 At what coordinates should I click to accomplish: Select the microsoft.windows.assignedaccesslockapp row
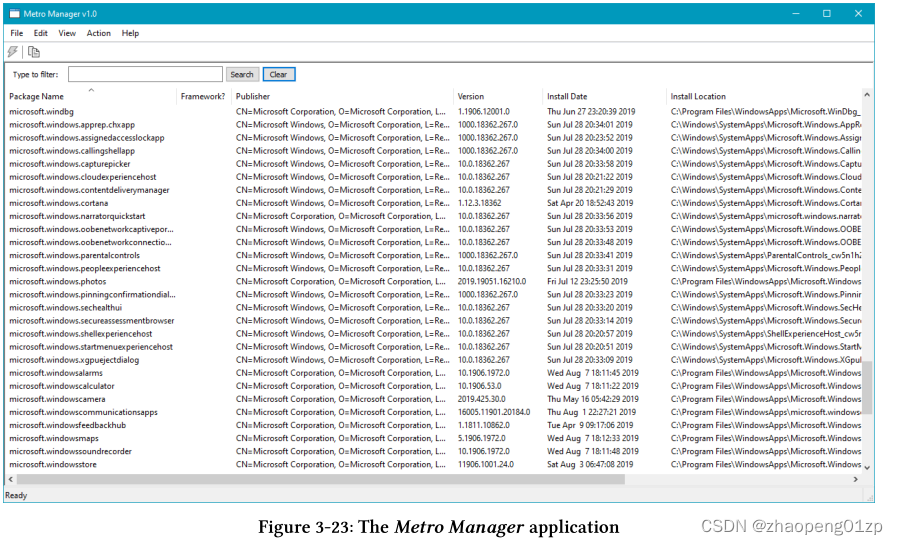tap(434, 138)
